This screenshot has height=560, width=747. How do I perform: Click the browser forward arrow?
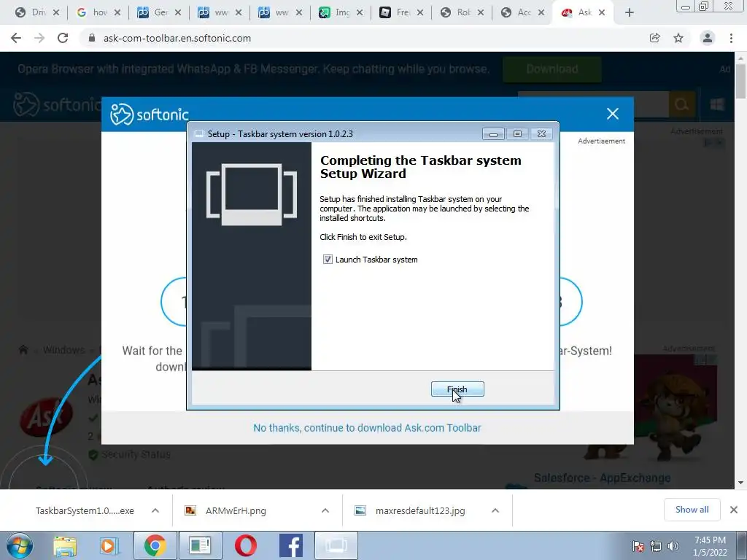pos(39,38)
